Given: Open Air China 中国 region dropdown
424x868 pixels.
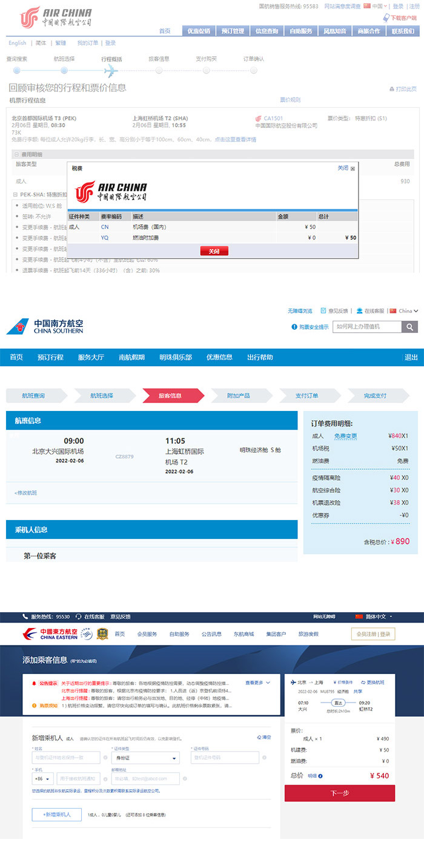Looking at the screenshot, I should pyautogui.click(x=376, y=6).
